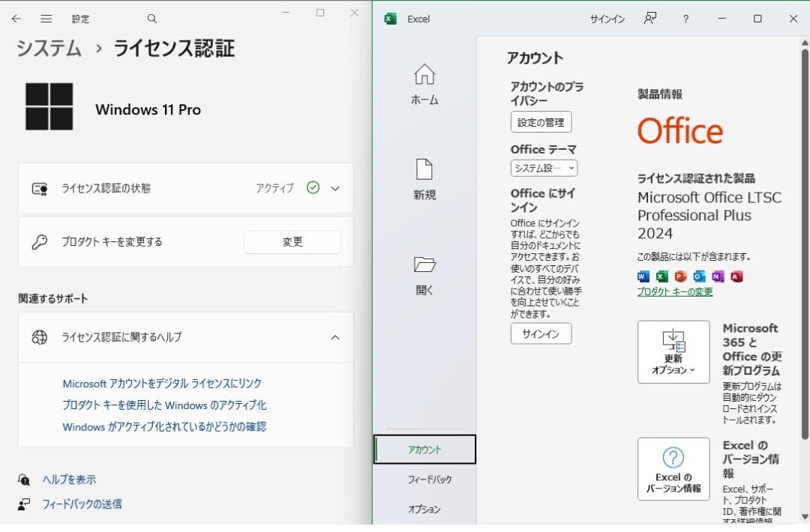Go to Excel ホーム page

424,85
